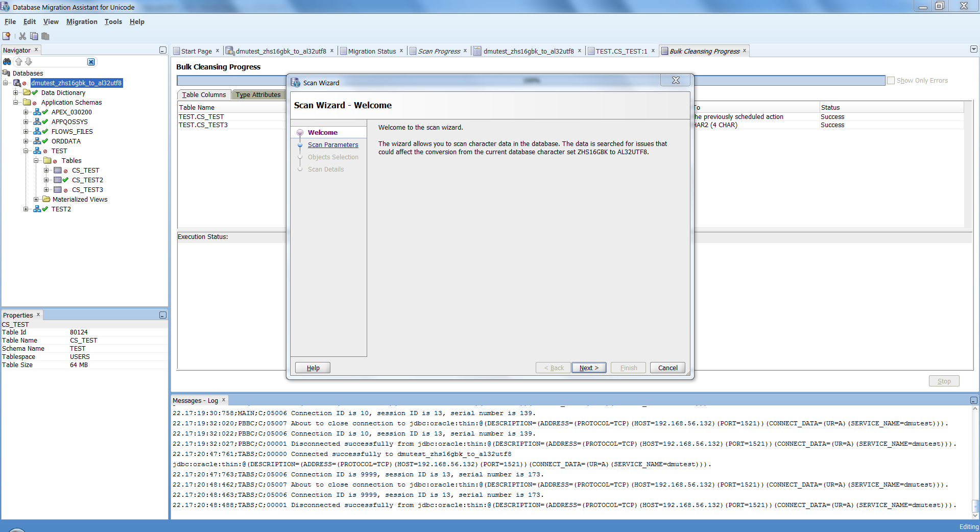Screen dimensions: 980x532
Task: Expand the APEX_030200 schema node
Action: click(26, 112)
